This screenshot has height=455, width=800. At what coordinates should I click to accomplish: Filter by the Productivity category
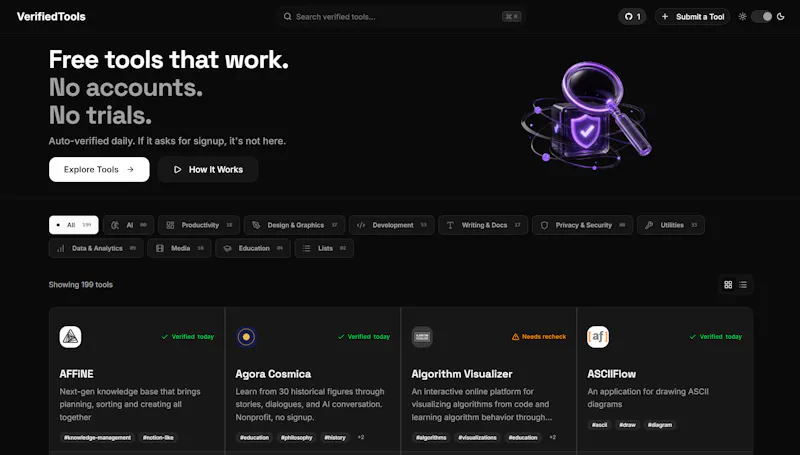[x=198, y=225]
